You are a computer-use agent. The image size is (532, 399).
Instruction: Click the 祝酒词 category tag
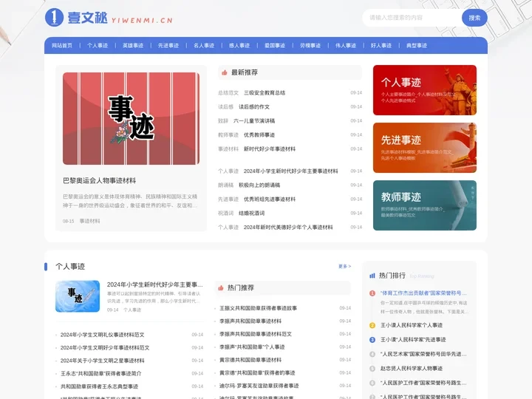pos(225,213)
